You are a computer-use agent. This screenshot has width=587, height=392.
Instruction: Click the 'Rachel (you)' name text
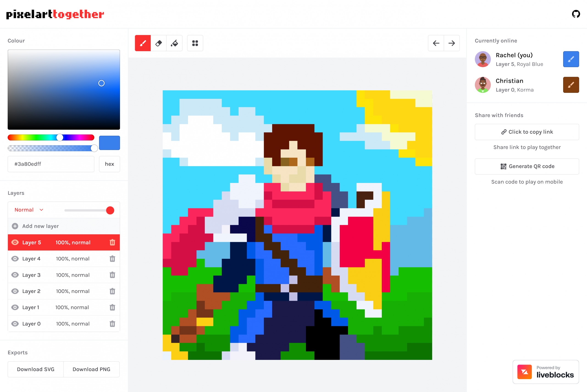pyautogui.click(x=514, y=55)
